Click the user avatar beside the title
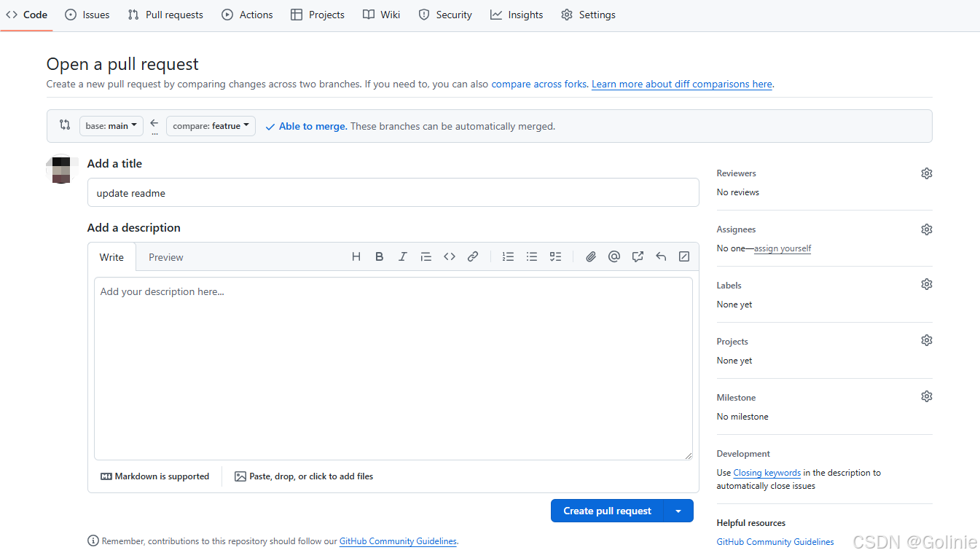Image resolution: width=980 pixels, height=558 pixels. pyautogui.click(x=62, y=170)
